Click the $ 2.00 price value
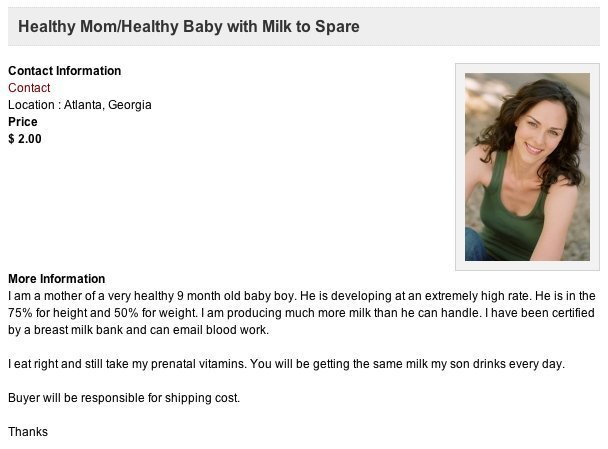The height and width of the screenshot is (449, 608). pyautogui.click(x=25, y=139)
